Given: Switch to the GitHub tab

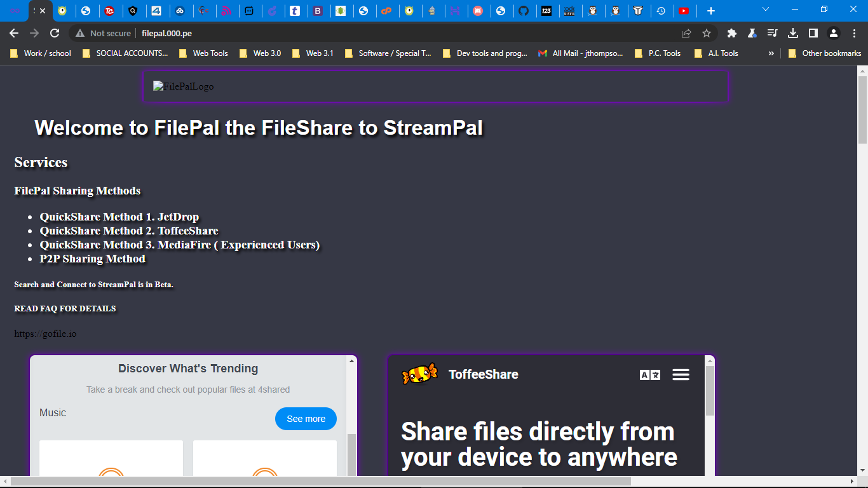Looking at the screenshot, I should pyautogui.click(x=524, y=11).
